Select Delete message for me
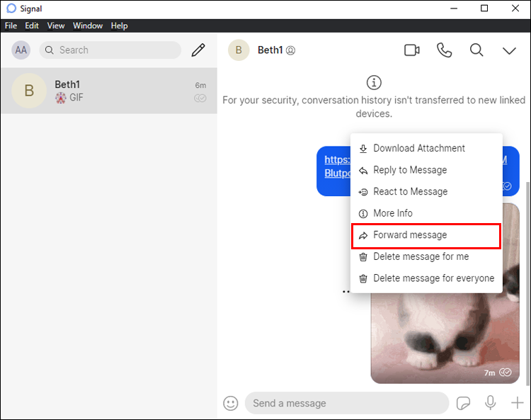The width and height of the screenshot is (531, 420). coord(426,256)
